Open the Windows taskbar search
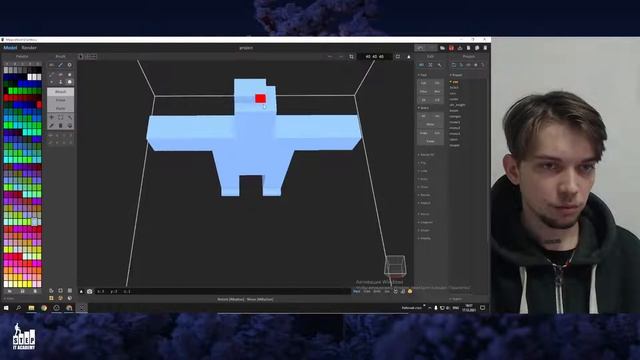 point(18,308)
